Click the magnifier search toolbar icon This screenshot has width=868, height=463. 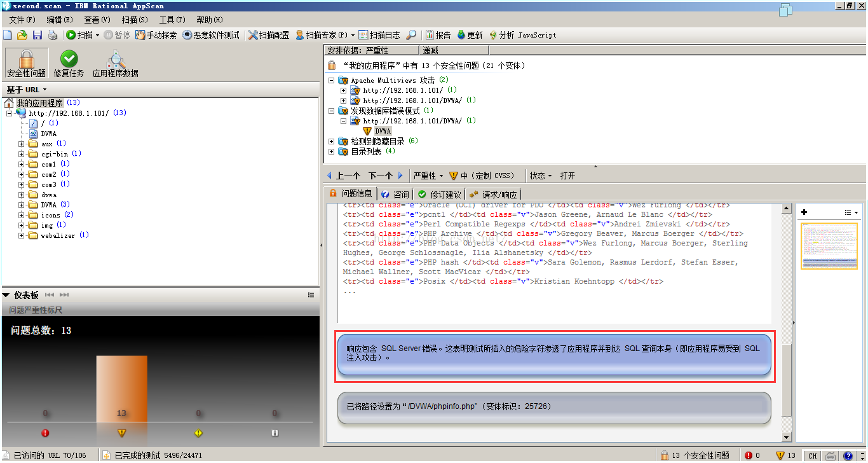411,35
